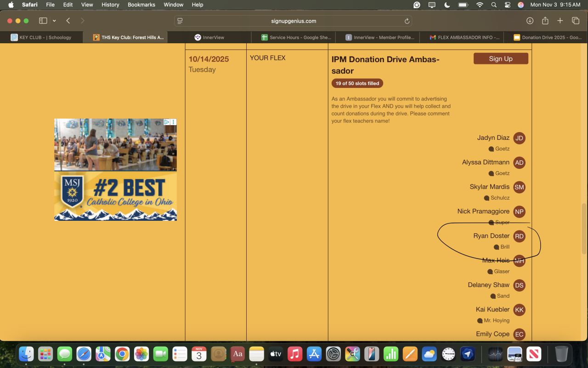The width and height of the screenshot is (588, 368).
Task: Click Ryan Doster's RD avatar
Action: (x=519, y=236)
